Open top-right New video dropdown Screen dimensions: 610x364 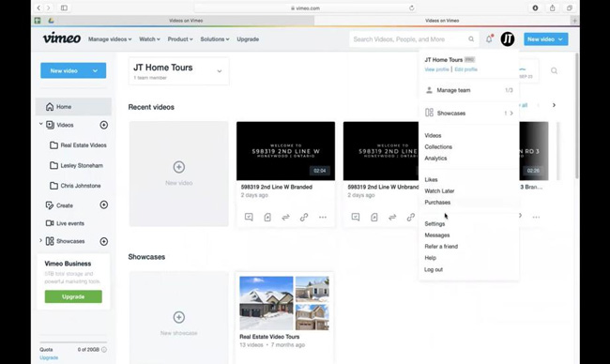545,38
